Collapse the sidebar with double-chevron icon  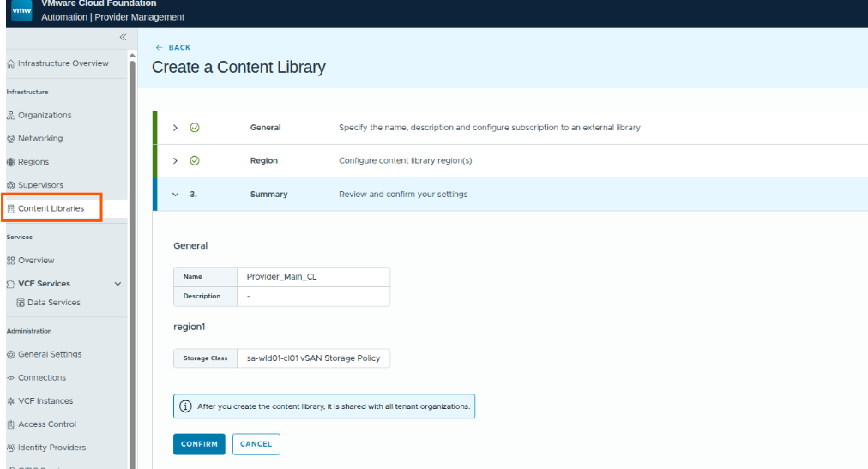coord(123,37)
